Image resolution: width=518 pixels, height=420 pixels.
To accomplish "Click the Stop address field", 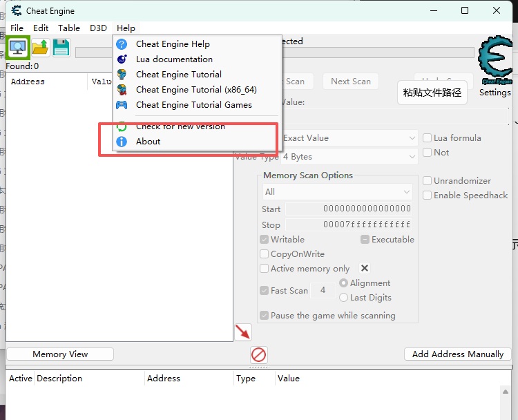I will click(x=349, y=225).
